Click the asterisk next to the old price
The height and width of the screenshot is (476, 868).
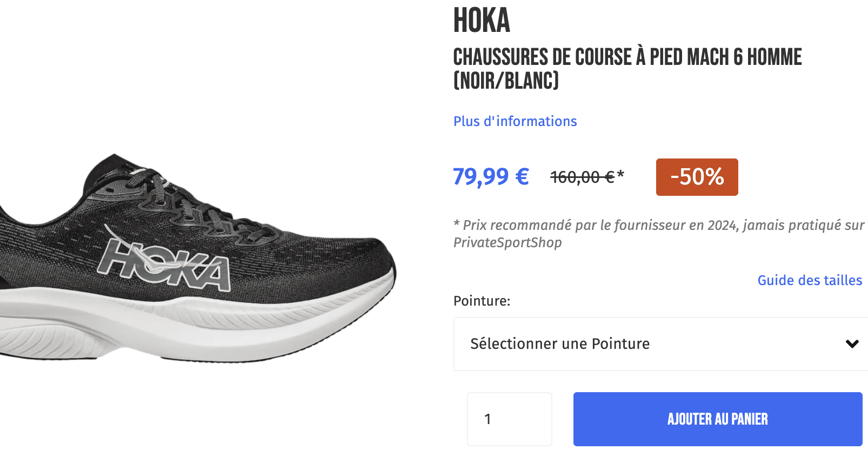pyautogui.click(x=622, y=175)
